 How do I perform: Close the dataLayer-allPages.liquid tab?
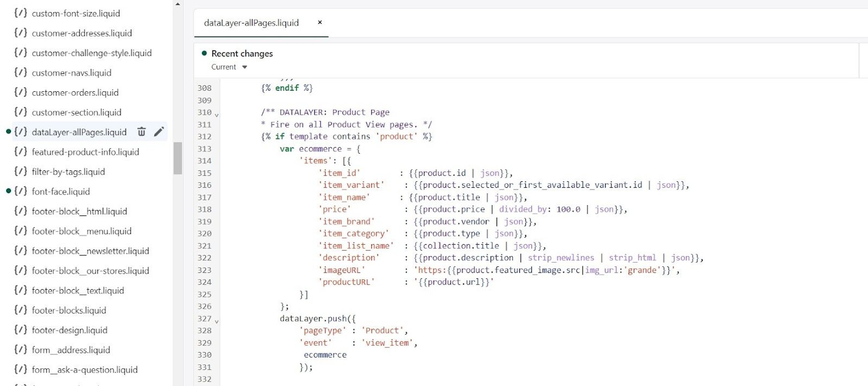point(319,22)
